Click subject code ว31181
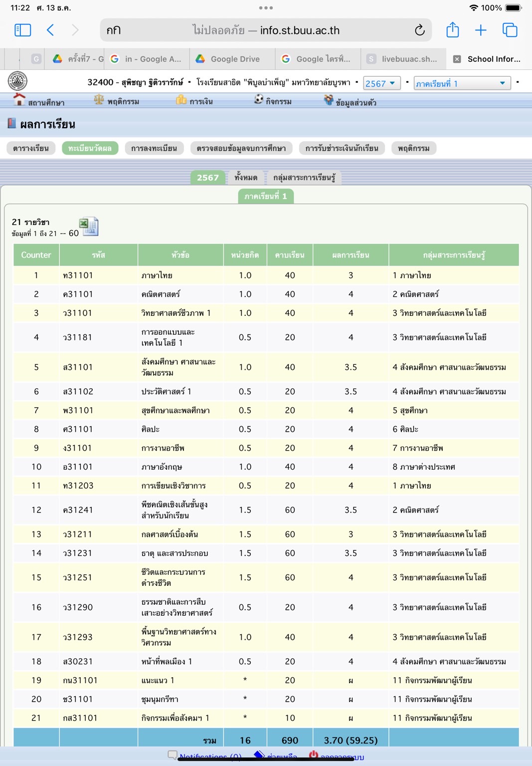The image size is (532, 766). (x=78, y=337)
